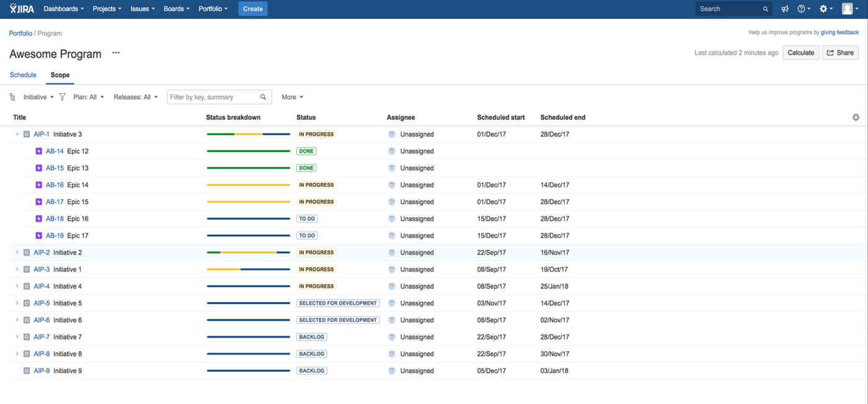Click the epic icon beside AB-14
The height and width of the screenshot is (404, 868).
[38, 151]
